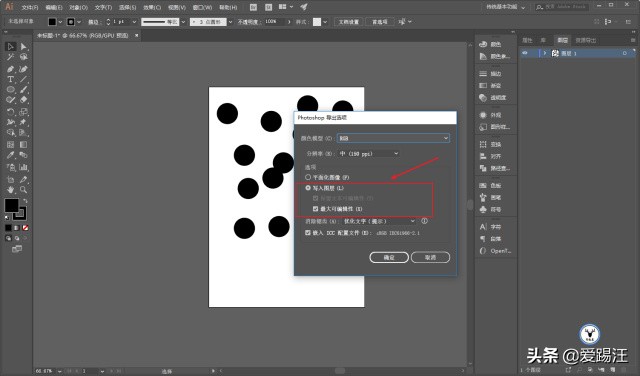
Task: Open the color model RGB dropdown
Action: tap(393, 138)
